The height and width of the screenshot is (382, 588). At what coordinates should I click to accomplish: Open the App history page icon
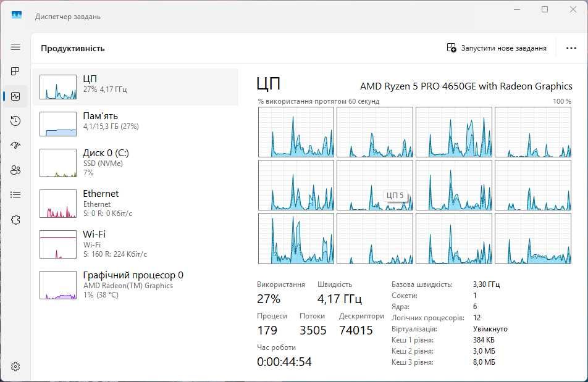[x=15, y=121]
